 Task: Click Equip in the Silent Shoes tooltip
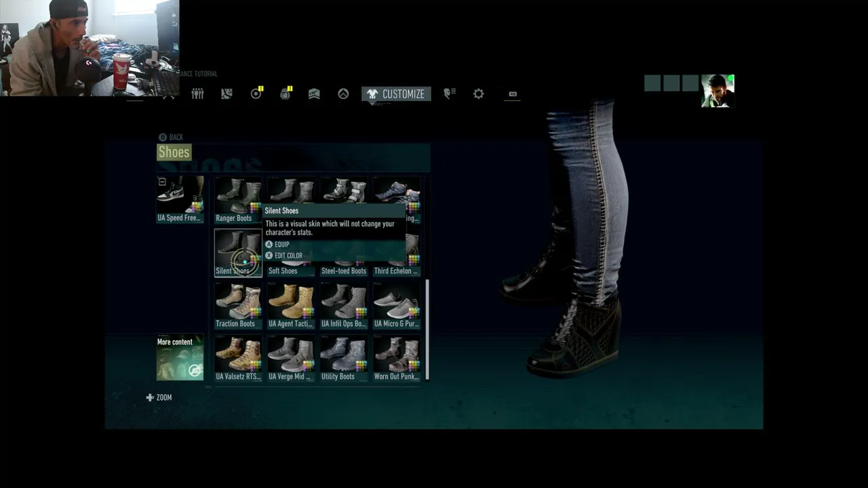[x=278, y=245]
